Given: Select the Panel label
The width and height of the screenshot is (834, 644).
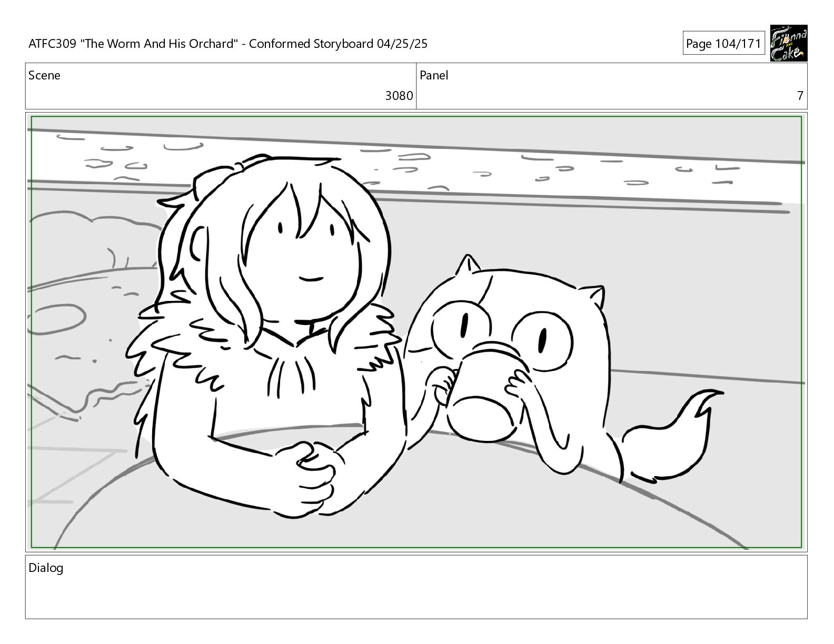Looking at the screenshot, I should (x=434, y=75).
